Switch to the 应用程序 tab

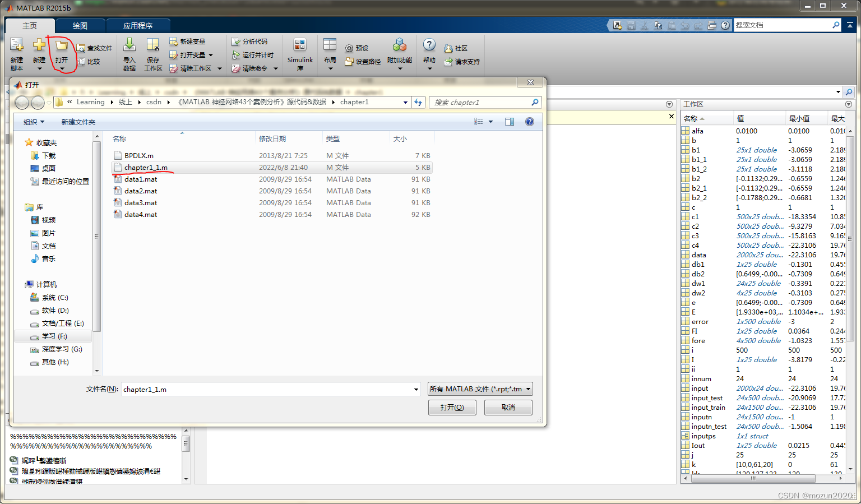138,26
